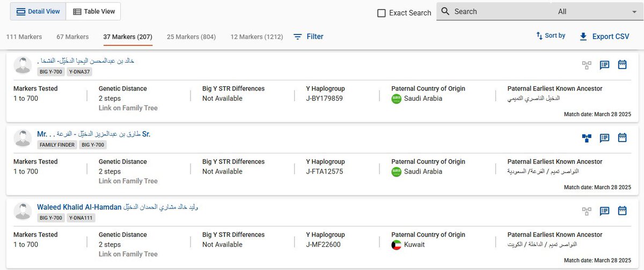Click the Kuwait flag icon

pos(397,245)
